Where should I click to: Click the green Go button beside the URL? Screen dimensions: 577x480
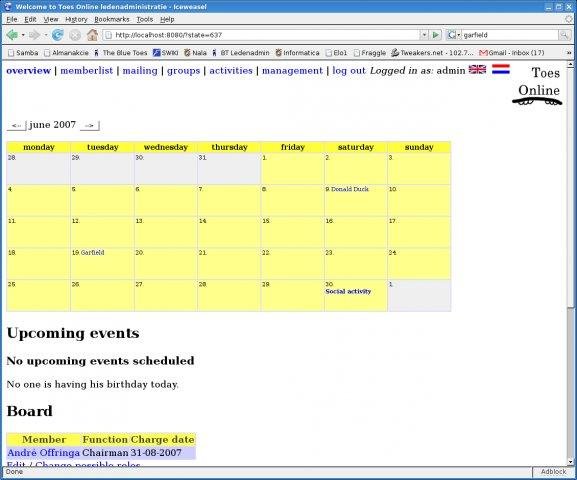[436, 35]
